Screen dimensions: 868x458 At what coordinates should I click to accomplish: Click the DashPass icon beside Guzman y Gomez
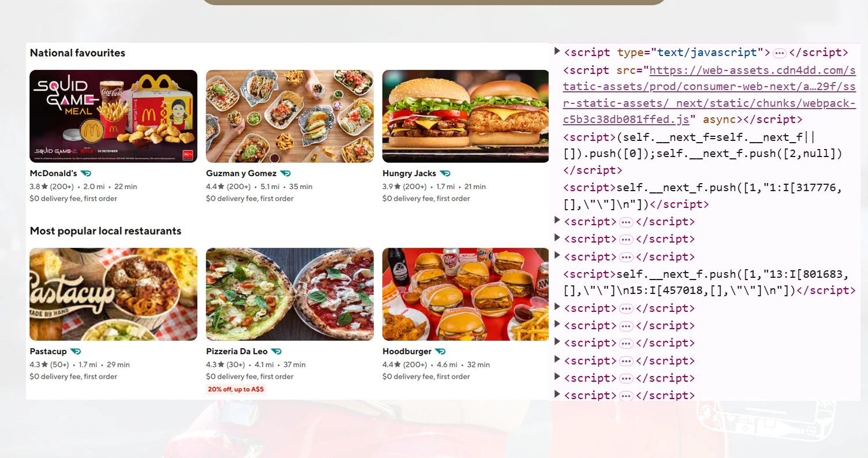[x=285, y=173]
